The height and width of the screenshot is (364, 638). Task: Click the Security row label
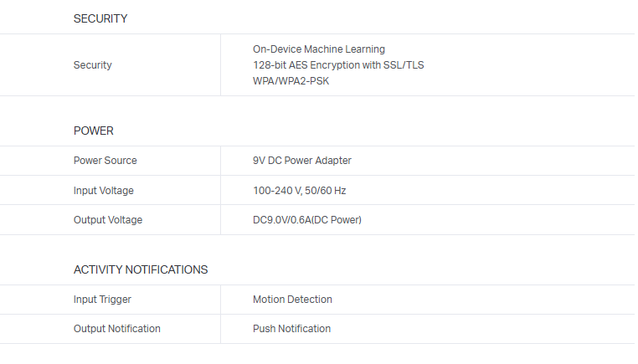coord(92,65)
